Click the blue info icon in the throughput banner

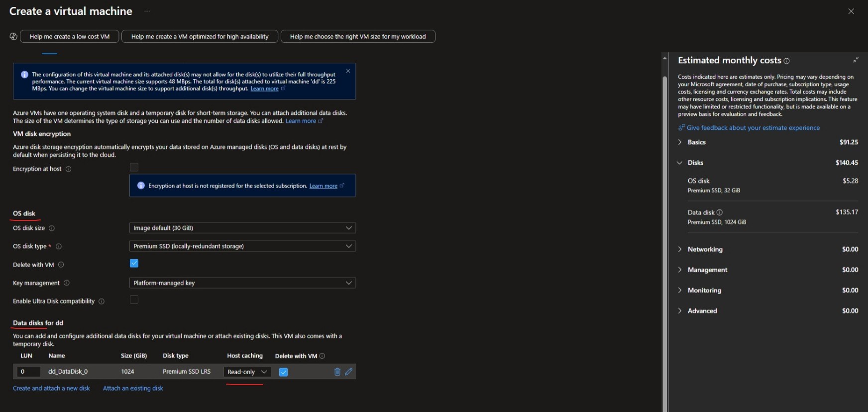(24, 75)
